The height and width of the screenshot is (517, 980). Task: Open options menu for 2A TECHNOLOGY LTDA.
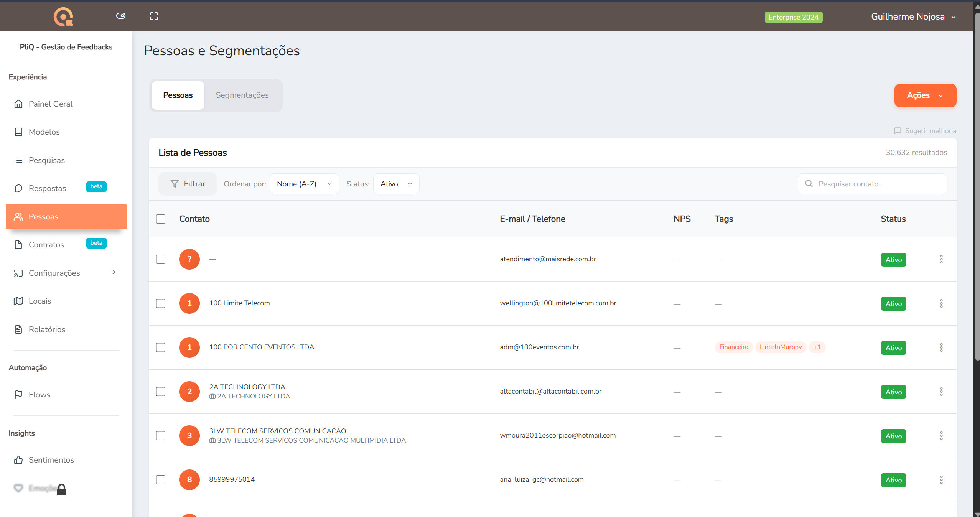click(x=941, y=392)
